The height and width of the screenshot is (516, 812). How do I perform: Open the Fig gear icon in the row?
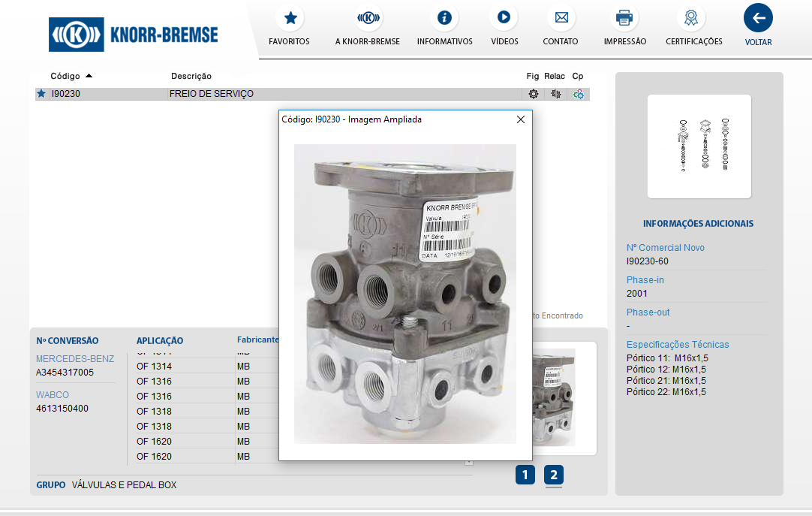point(533,94)
